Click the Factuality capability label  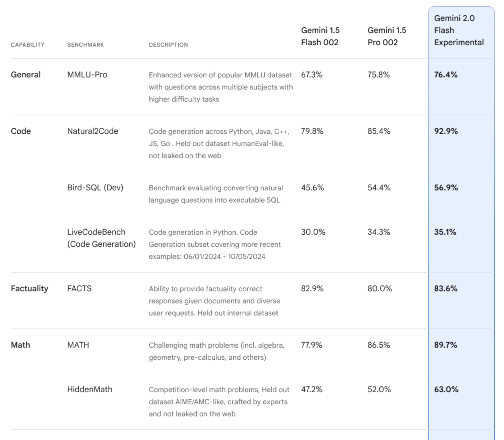29,288
